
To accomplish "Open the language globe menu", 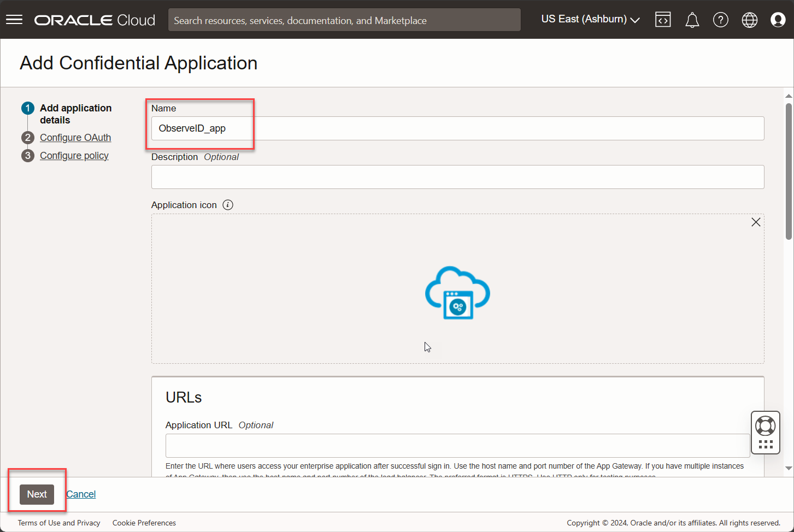I will point(749,20).
